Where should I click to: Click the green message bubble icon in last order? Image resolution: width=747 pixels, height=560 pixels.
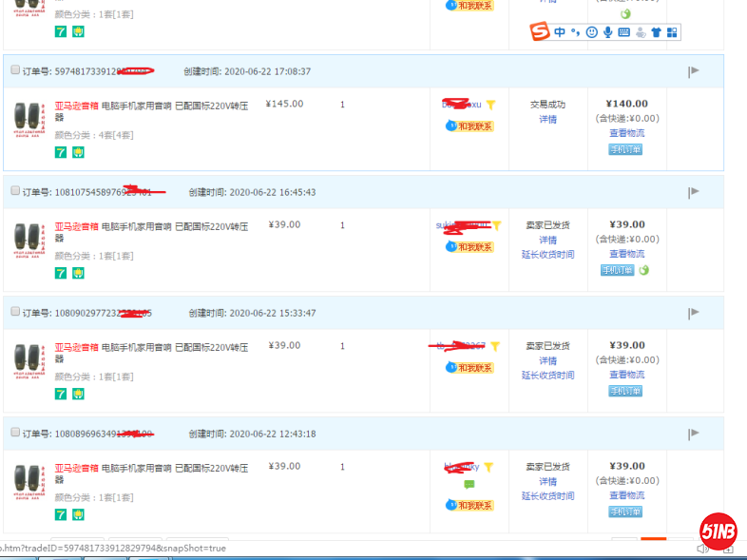coord(469,484)
